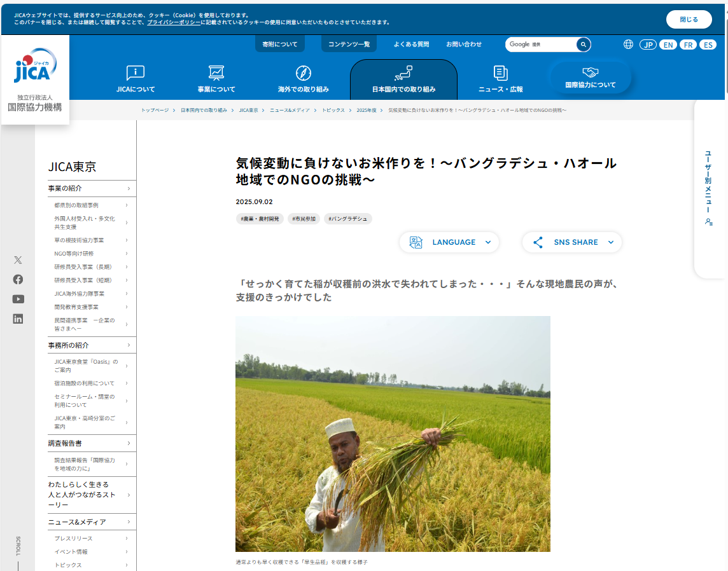Screen dimensions: 728x571
Task: Click the YouTube icon in left sidebar
Action: [x=18, y=299]
